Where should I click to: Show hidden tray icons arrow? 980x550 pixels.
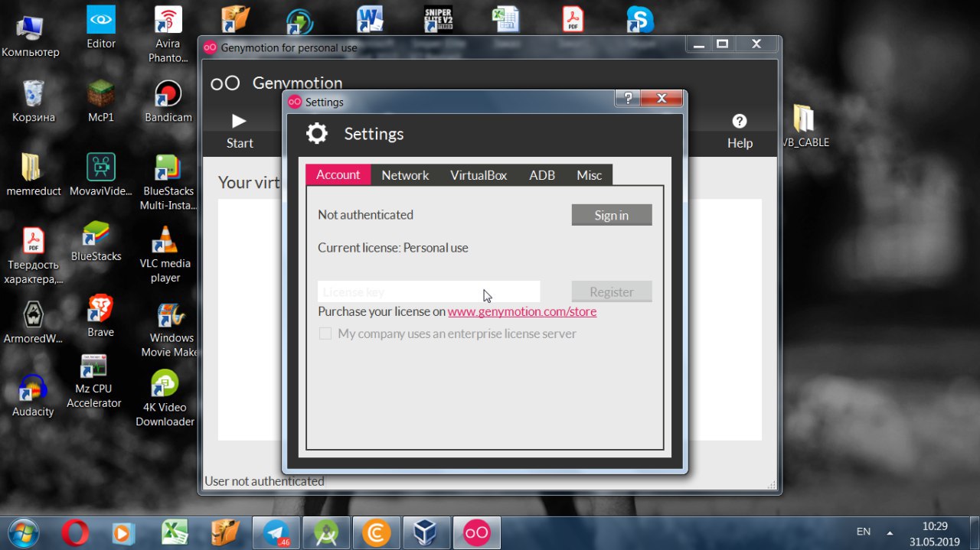[890, 532]
